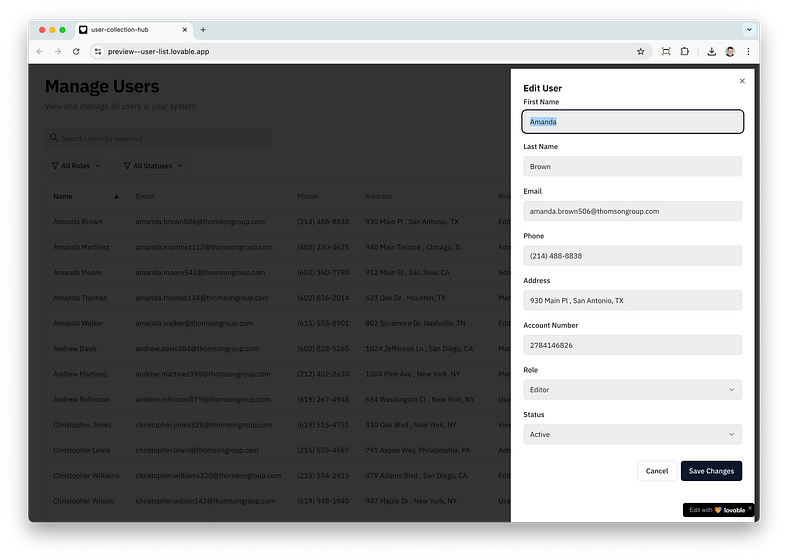Select the Christopher Wilson row name
Image resolution: width=788 pixels, height=560 pixels.
point(83,501)
